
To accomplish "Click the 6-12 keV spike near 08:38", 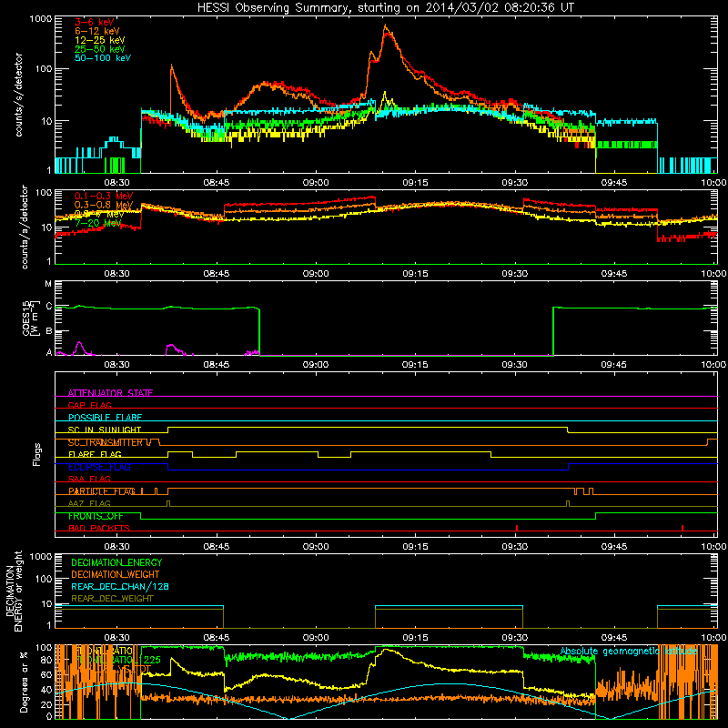I will click(x=172, y=66).
